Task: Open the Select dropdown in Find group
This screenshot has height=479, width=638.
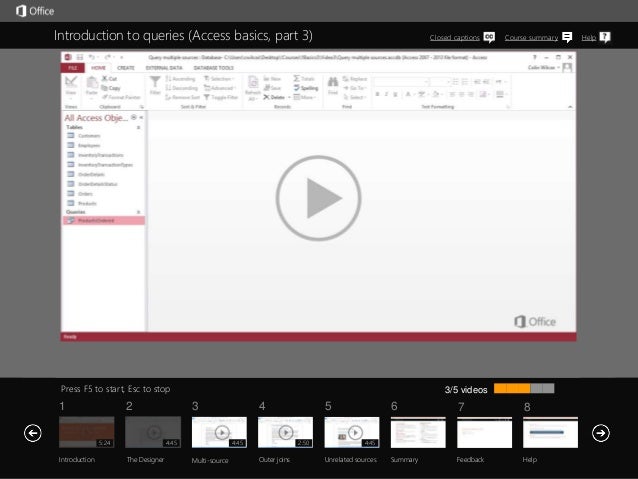Action: 354,97
